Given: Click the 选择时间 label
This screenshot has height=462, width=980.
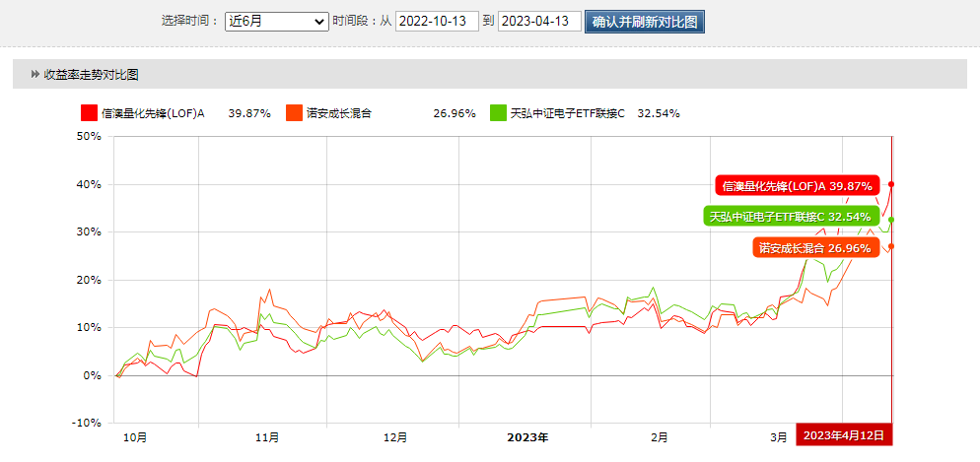Looking at the screenshot, I should (x=190, y=22).
